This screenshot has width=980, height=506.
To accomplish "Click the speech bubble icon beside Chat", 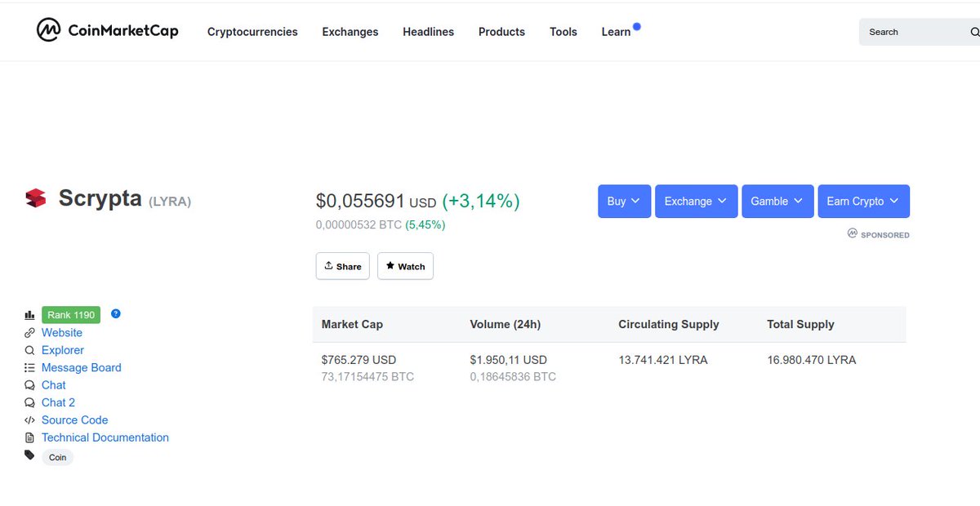I will coord(29,385).
